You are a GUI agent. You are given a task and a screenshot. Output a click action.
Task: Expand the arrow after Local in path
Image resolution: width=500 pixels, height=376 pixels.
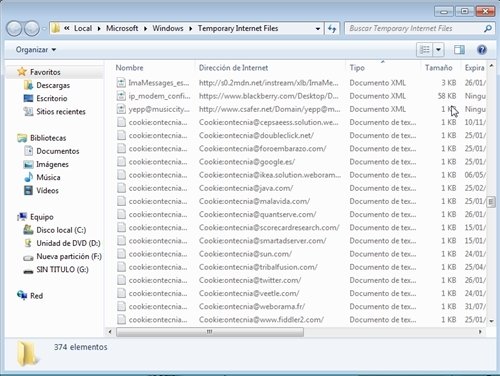[x=99, y=29]
